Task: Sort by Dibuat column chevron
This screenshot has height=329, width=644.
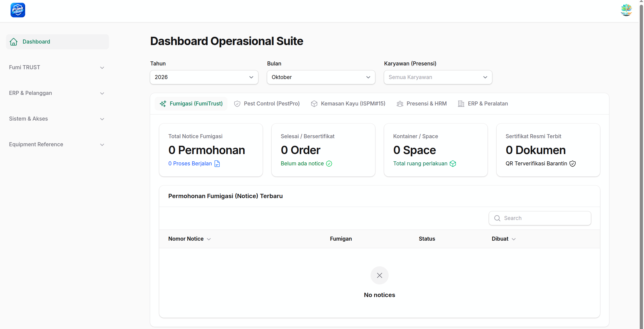Action: click(514, 239)
